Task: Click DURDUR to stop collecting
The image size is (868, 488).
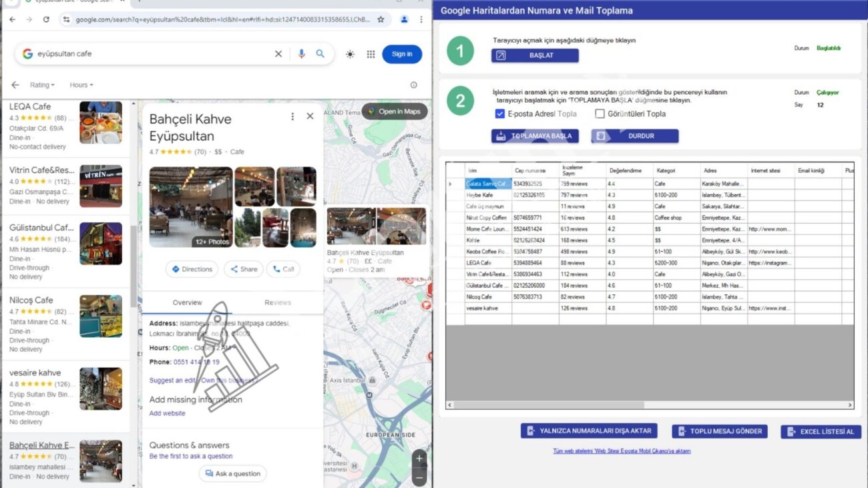Action: 635,136
